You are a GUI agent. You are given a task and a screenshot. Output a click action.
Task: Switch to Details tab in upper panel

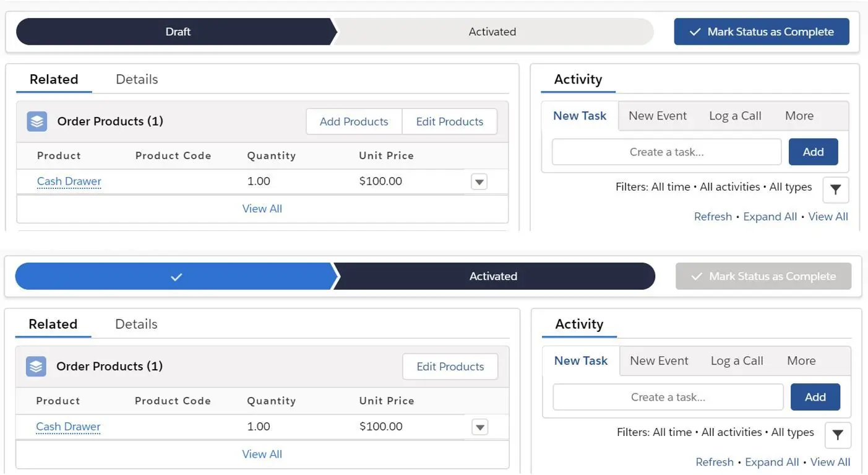point(137,79)
